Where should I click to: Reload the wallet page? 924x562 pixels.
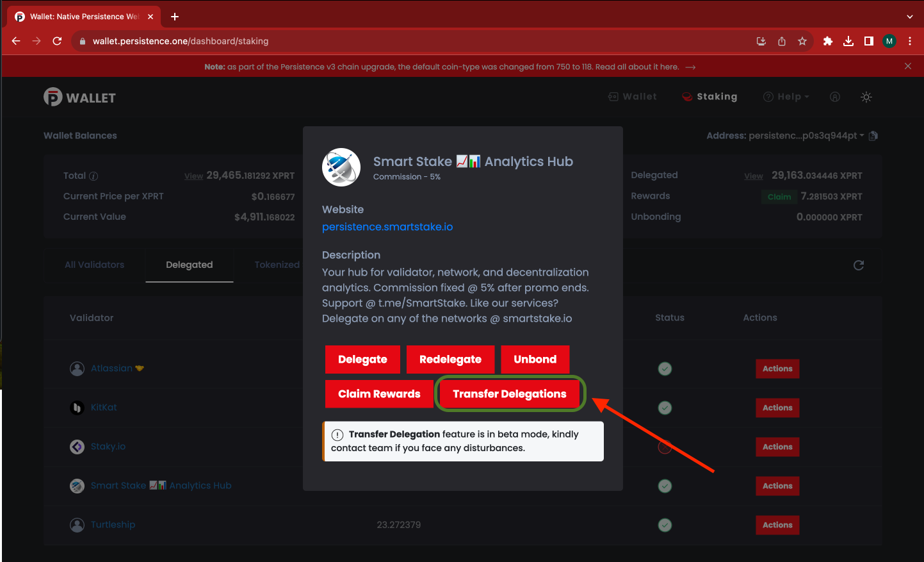coord(57,41)
